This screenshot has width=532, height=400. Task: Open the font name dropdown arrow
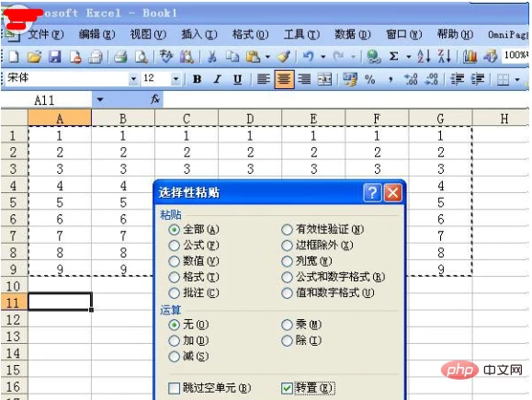coord(133,79)
